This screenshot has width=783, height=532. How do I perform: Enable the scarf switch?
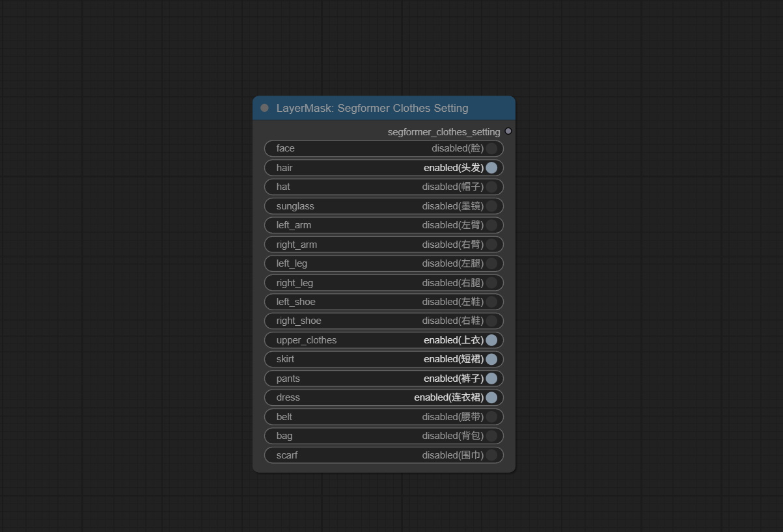491,455
